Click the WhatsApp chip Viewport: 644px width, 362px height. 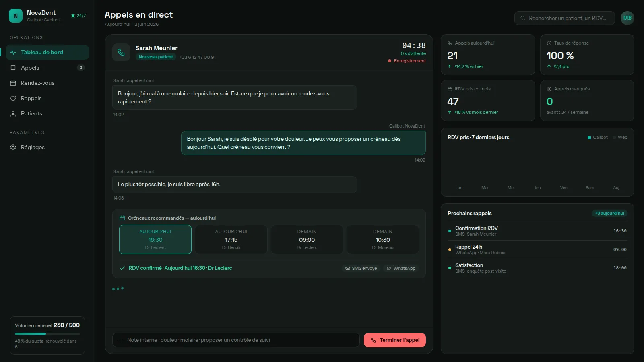coord(401,268)
